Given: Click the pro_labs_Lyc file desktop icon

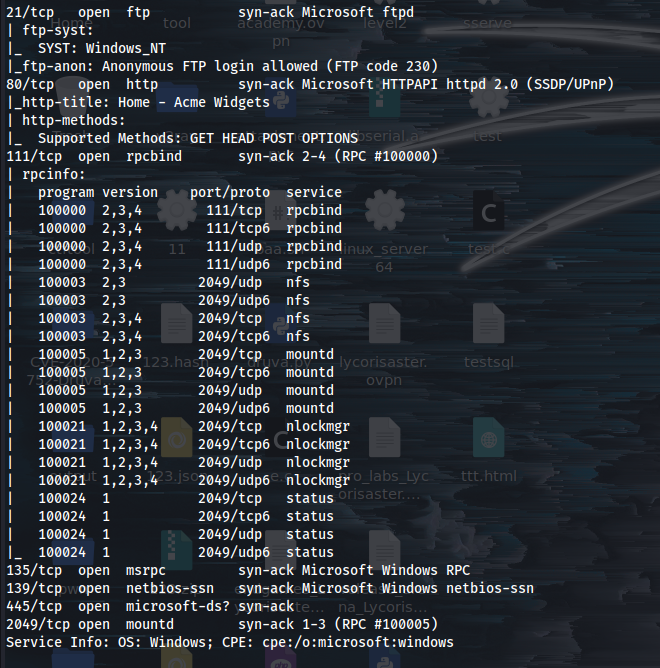Looking at the screenshot, I should pyautogui.click(x=384, y=438).
